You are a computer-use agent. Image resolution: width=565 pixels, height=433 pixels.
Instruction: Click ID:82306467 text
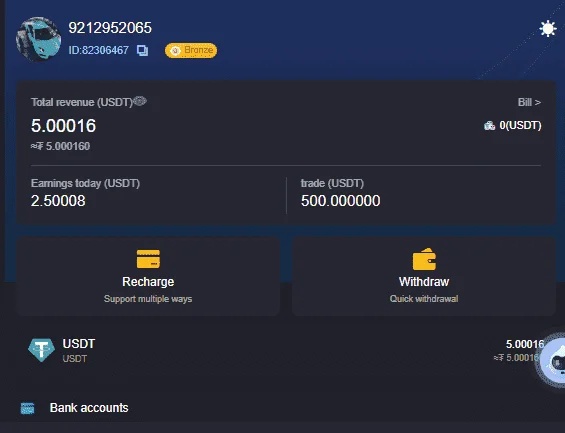98,50
